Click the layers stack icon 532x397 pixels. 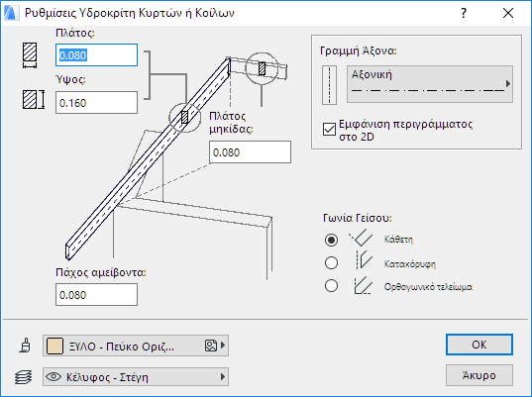pyautogui.click(x=24, y=377)
